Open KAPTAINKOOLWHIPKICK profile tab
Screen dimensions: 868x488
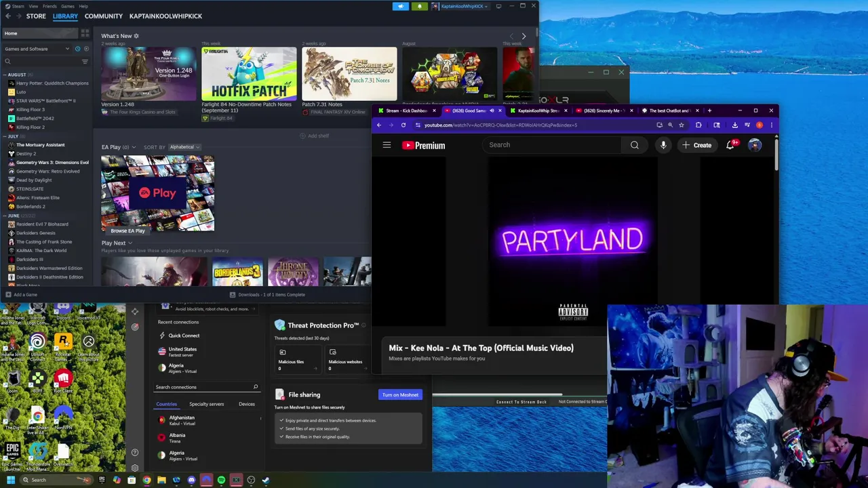165,16
